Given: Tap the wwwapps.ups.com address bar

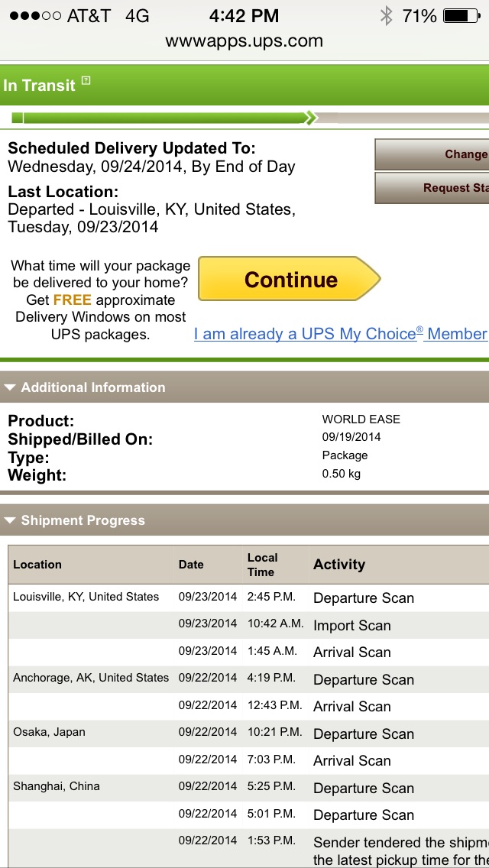Looking at the screenshot, I should point(244,41).
